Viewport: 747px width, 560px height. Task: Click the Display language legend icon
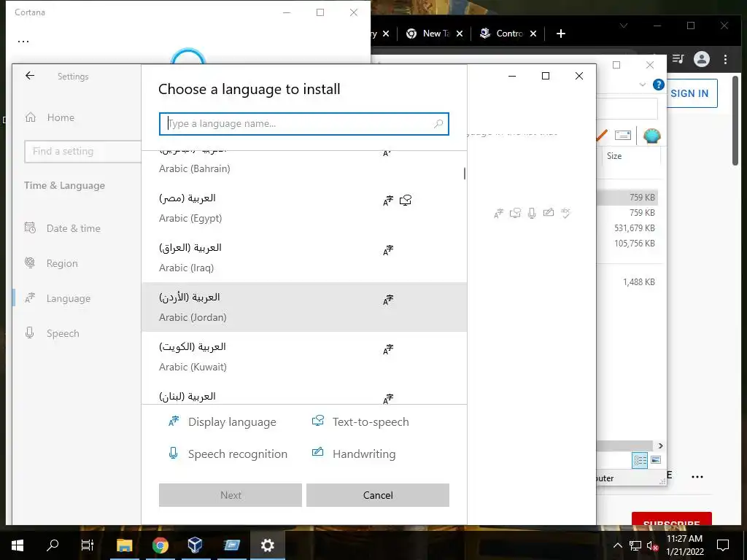coord(174,421)
